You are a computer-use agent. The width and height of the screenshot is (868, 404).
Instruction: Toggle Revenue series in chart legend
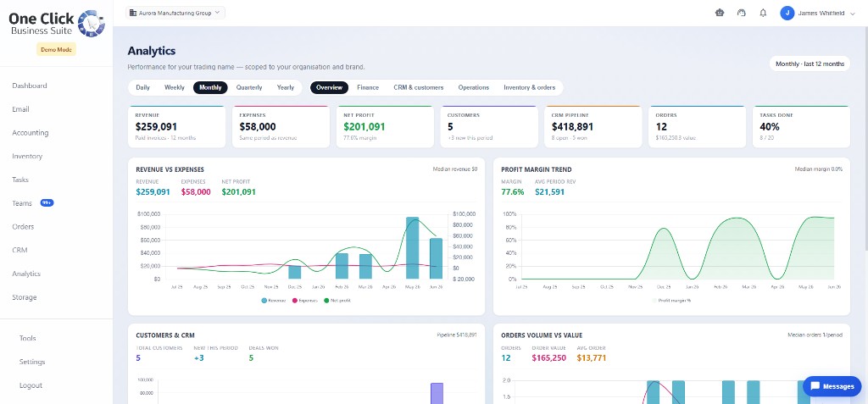275,300
